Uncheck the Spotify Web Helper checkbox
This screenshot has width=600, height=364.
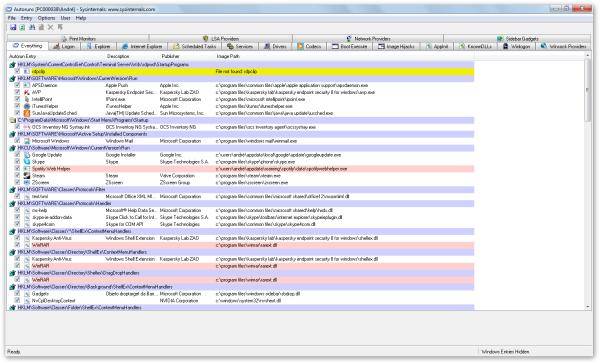(18, 168)
